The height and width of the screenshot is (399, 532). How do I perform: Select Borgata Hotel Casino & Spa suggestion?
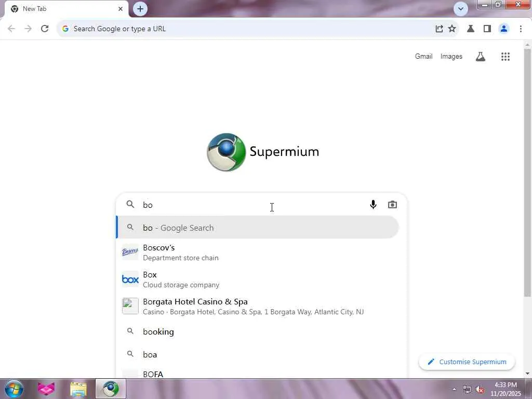click(x=258, y=307)
